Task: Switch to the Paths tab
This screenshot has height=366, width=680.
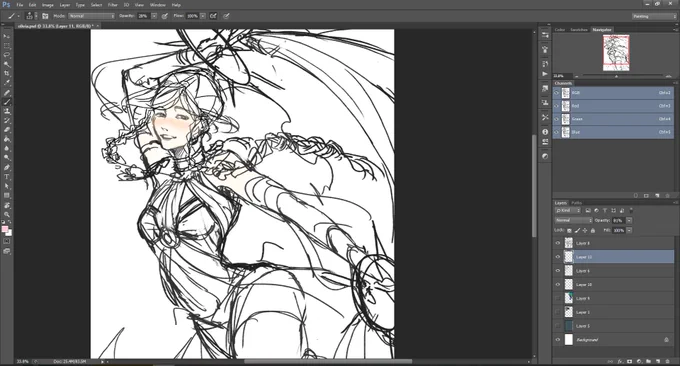Action: [576, 203]
